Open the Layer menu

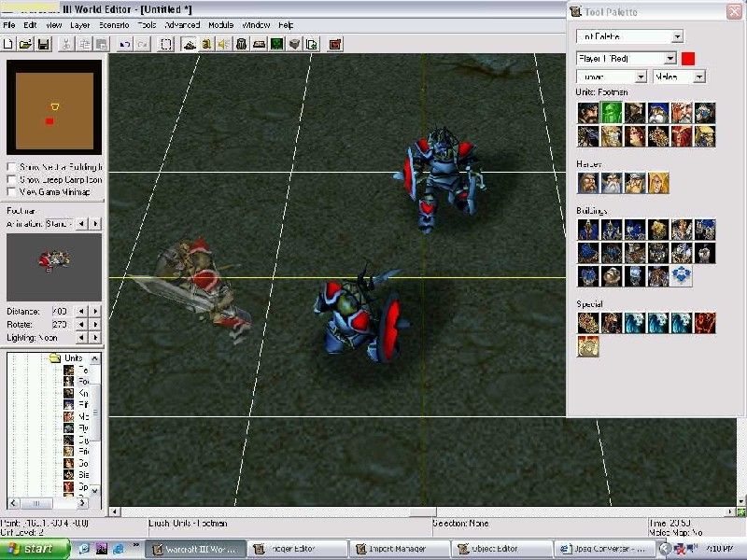click(80, 25)
